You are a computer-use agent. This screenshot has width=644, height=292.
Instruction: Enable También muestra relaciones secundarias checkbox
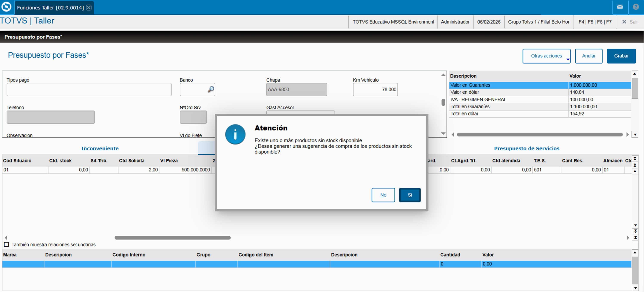pos(6,244)
